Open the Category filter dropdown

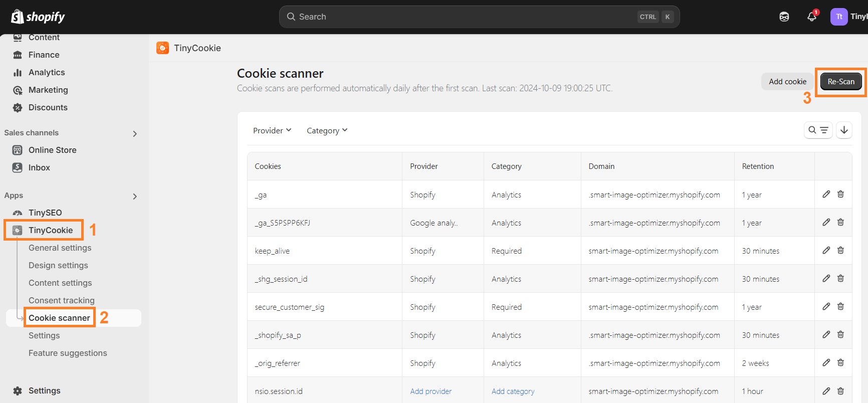[x=327, y=130]
